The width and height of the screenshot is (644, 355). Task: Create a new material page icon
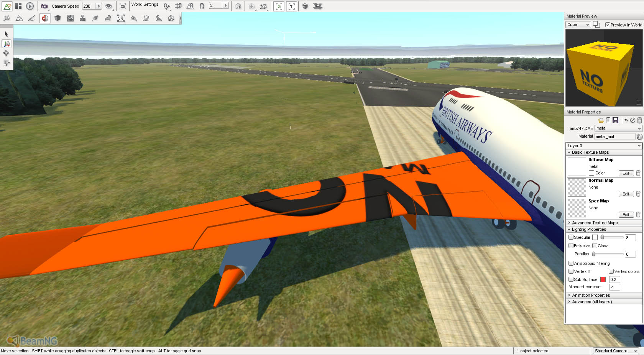click(x=608, y=120)
